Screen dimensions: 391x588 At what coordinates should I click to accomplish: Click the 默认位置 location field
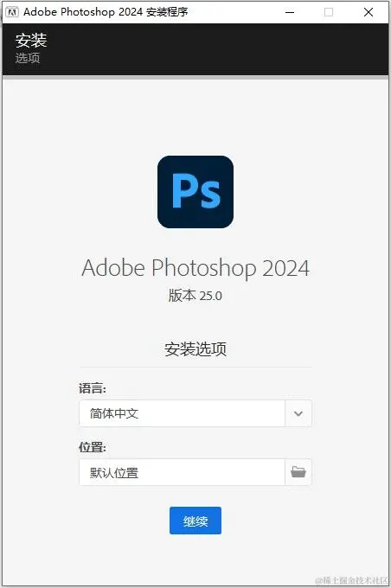182,472
